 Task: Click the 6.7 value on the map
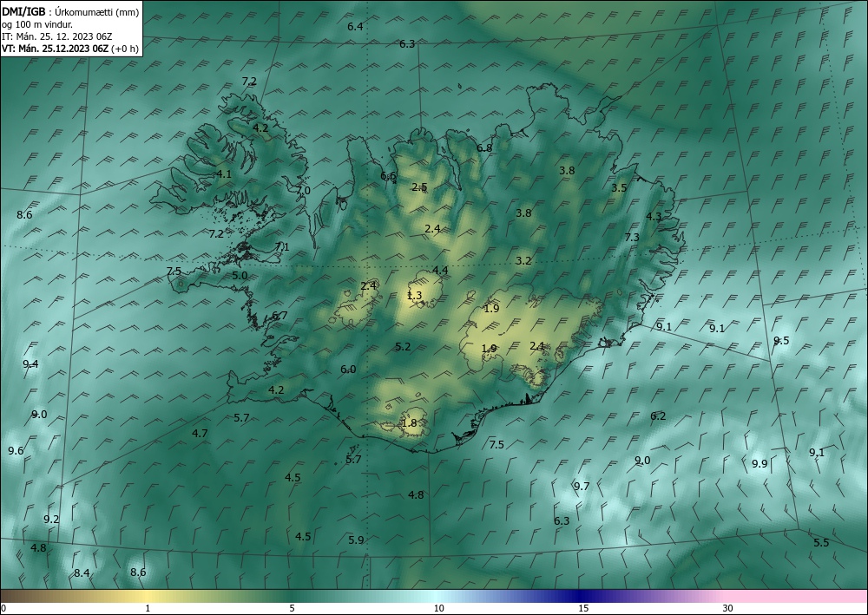click(279, 315)
